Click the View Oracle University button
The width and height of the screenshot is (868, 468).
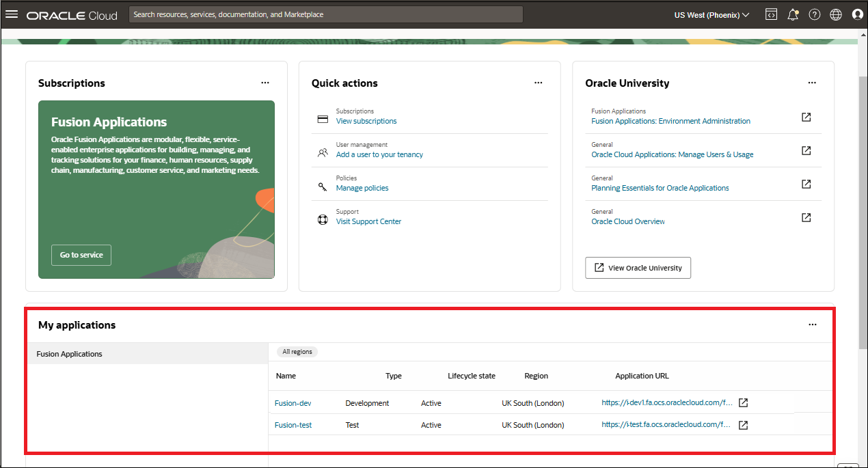(637, 267)
